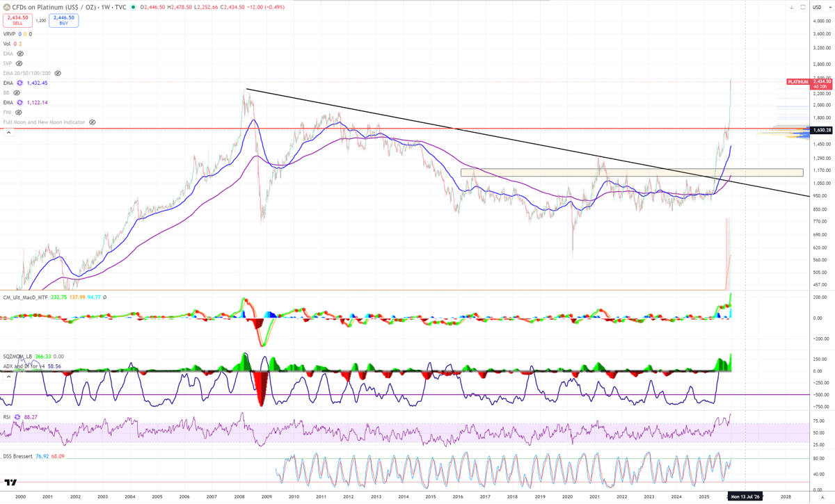Viewport: 835px width, 504px height.
Task: Click the 2008 label on time axis
Action: coord(239,496)
